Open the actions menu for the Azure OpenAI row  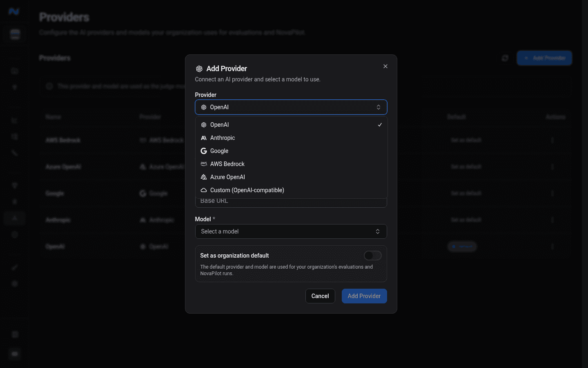point(552,167)
